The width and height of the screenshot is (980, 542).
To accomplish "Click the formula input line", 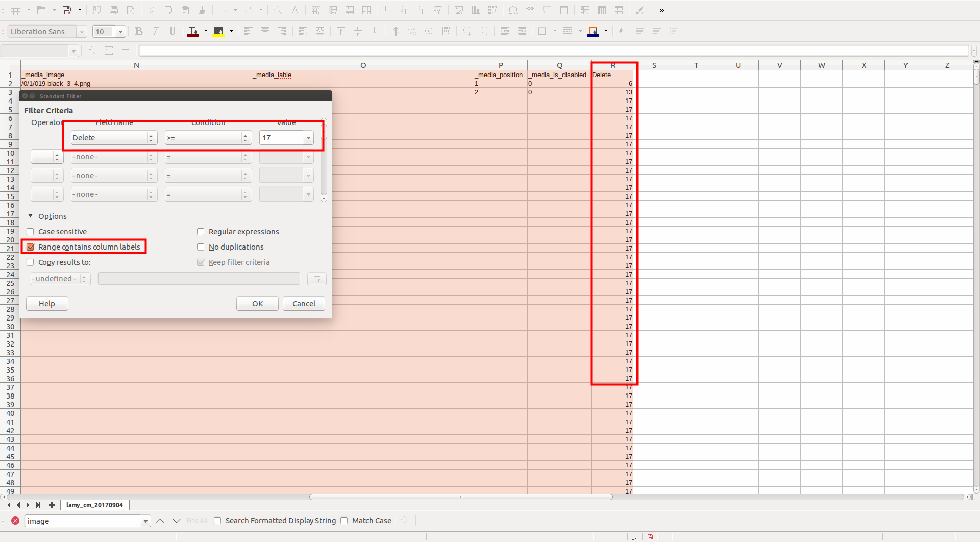I will 554,51.
